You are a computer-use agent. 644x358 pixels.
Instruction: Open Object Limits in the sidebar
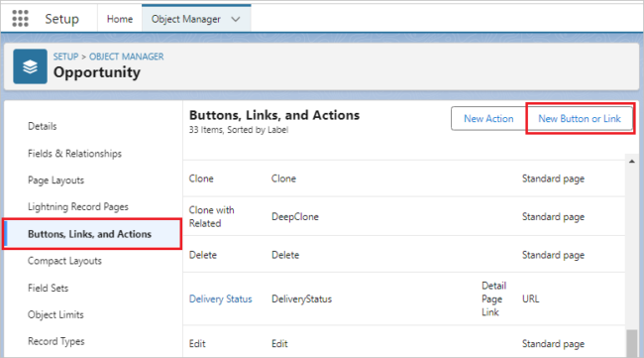(55, 314)
